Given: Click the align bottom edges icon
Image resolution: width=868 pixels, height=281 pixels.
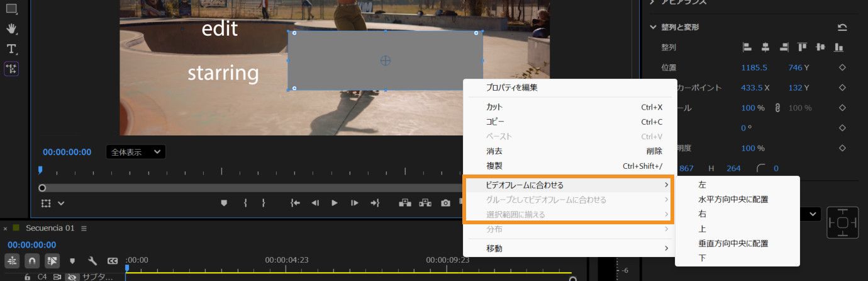Looking at the screenshot, I should 838,47.
